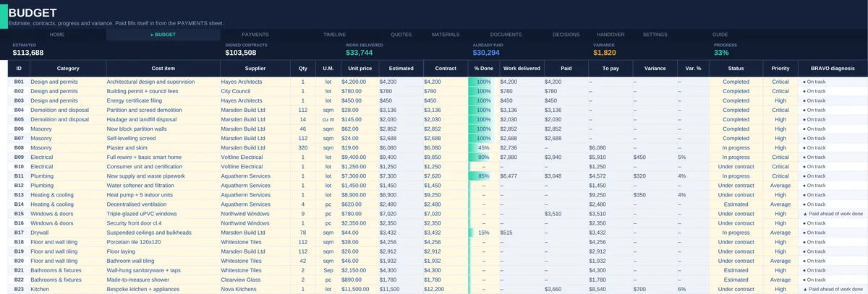Screen dimensions: 868x294
Task: Open the HOME sheet tab
Action: coord(57,35)
